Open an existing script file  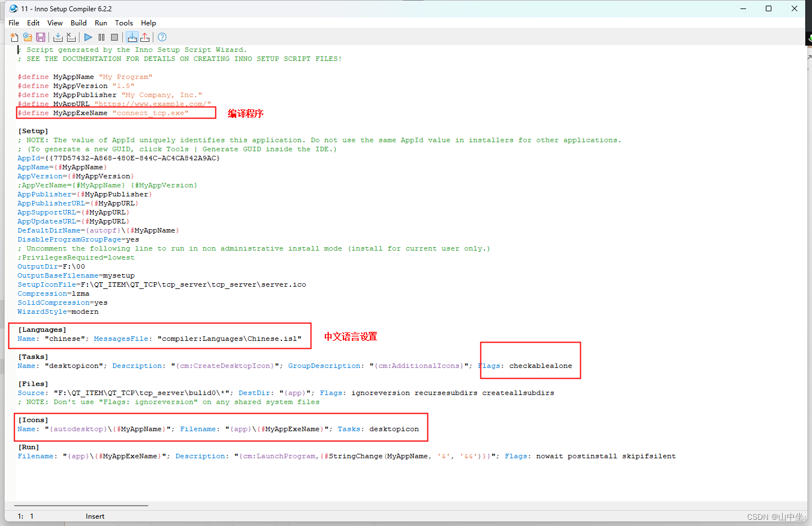tap(27, 37)
